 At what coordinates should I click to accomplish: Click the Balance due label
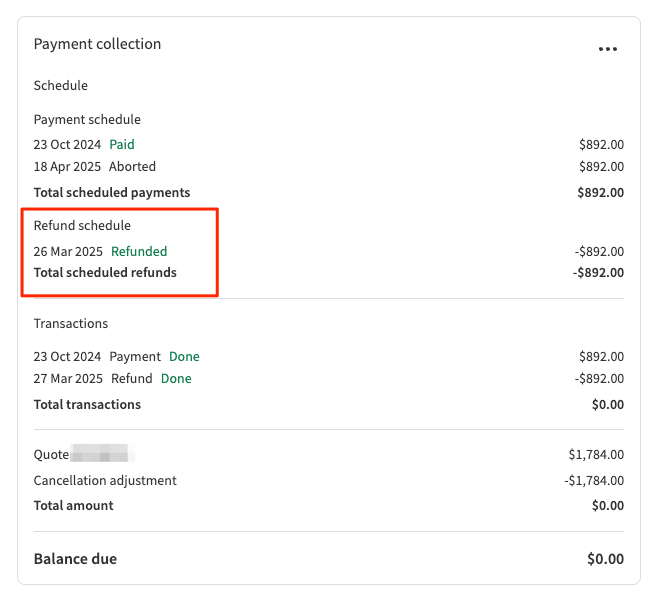[75, 559]
